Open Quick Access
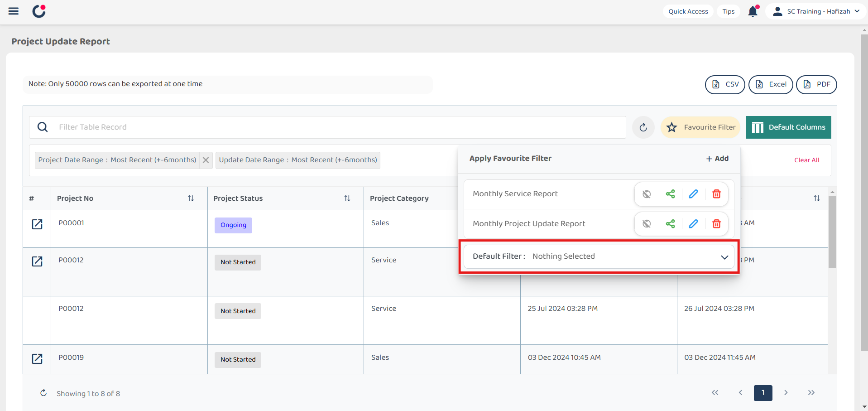The width and height of the screenshot is (868, 411). [x=688, y=11]
